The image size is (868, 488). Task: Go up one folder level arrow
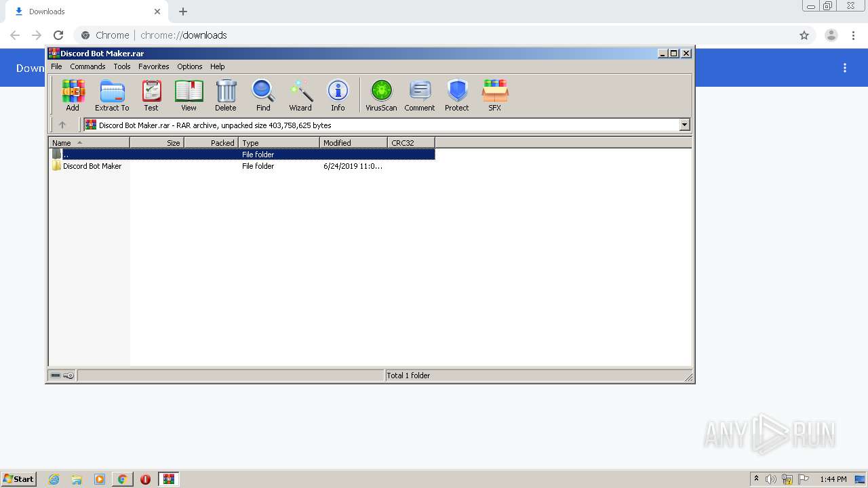[62, 125]
